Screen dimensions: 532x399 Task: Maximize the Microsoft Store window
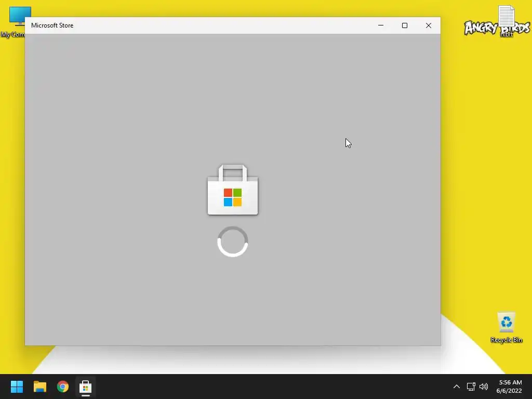(404, 25)
